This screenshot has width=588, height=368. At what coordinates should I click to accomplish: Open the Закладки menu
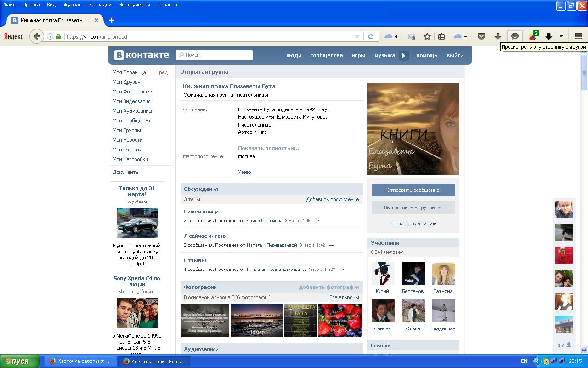100,5
